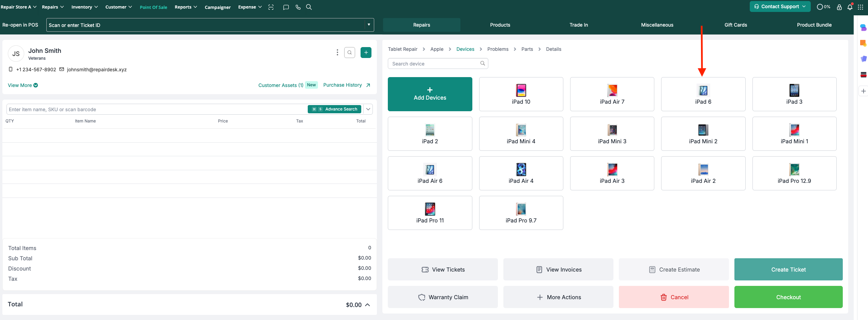Click the barcode scanner icon in top bar
The width and height of the screenshot is (868, 320).
click(x=271, y=7)
